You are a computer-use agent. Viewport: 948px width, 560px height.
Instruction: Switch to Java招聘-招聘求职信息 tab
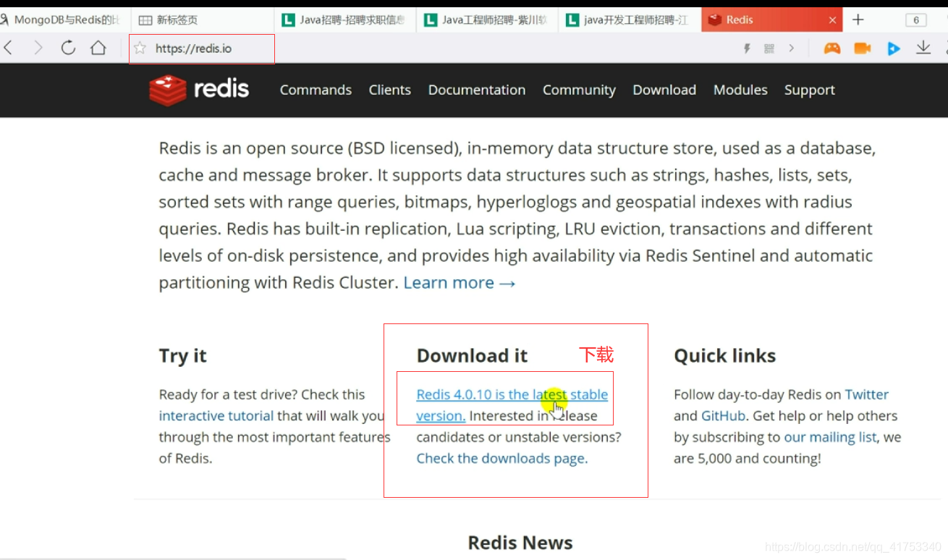pyautogui.click(x=345, y=20)
